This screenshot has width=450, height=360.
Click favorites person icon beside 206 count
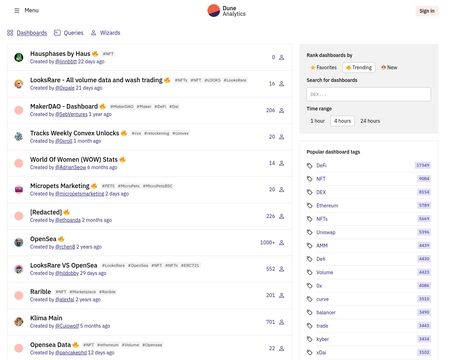pyautogui.click(x=281, y=110)
